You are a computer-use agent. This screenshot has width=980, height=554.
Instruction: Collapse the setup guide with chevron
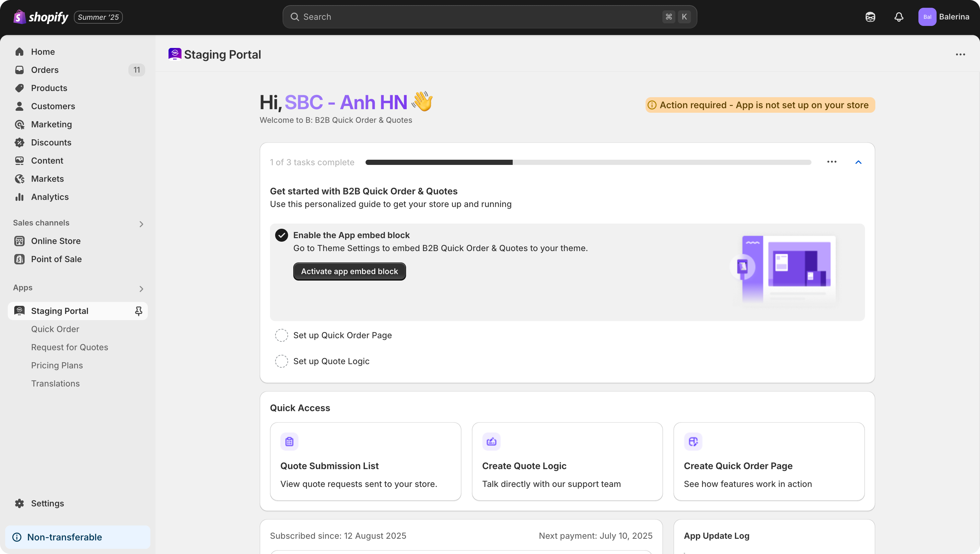[858, 162]
